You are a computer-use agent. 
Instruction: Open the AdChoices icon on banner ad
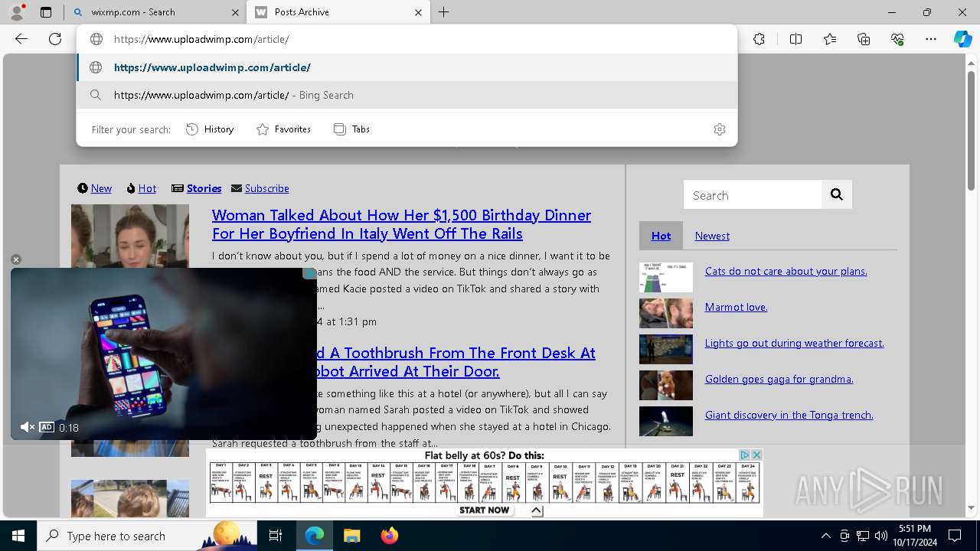744,455
